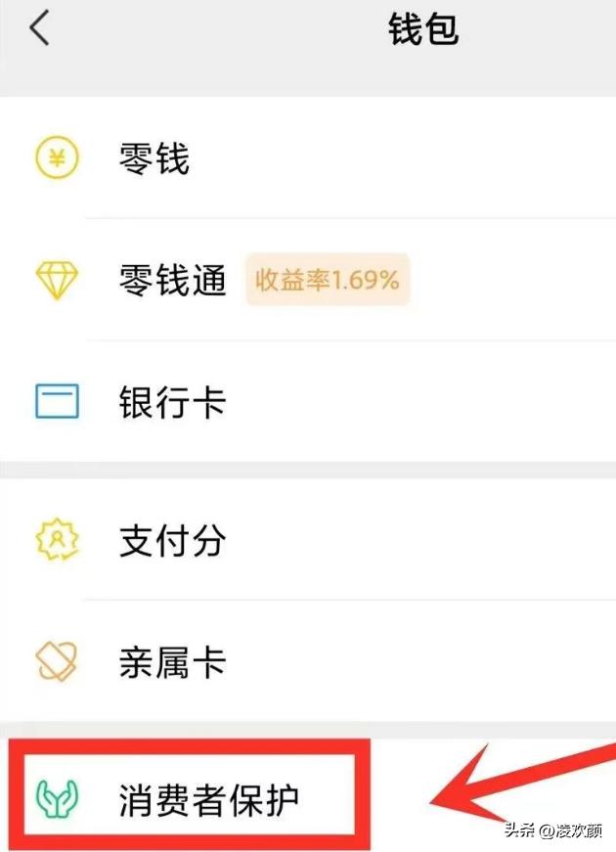616x852 pixels.
Task: Open the 银行卡 card icon
Action: tap(57, 400)
